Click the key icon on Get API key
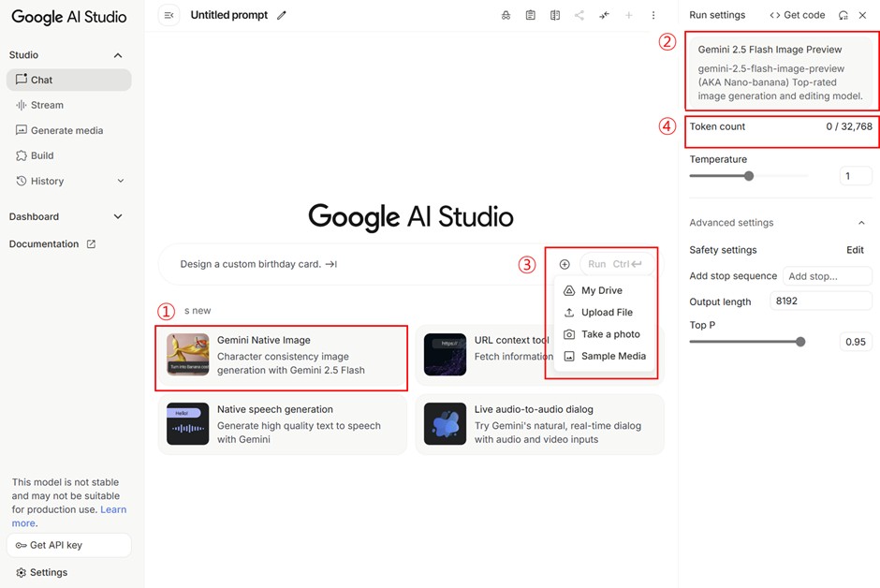880x588 pixels. tap(21, 545)
